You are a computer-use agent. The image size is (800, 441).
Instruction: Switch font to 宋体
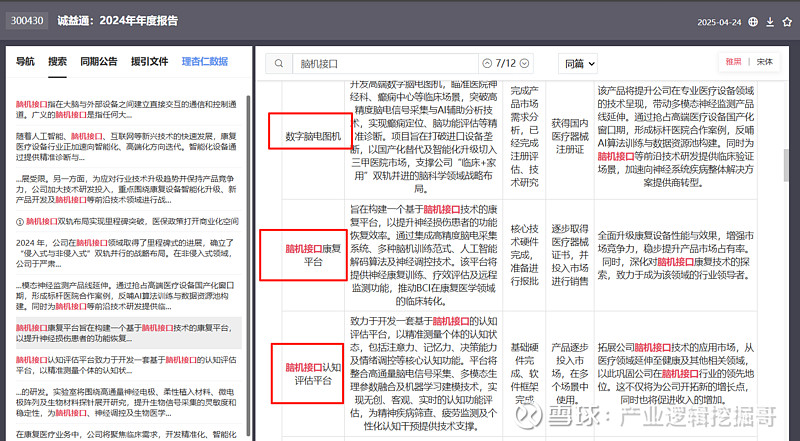764,62
